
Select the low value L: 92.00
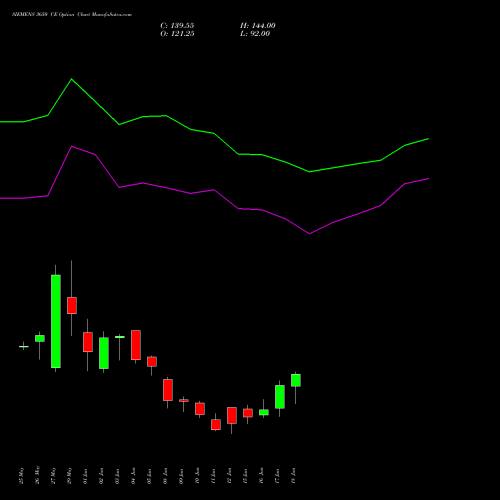click(255, 34)
